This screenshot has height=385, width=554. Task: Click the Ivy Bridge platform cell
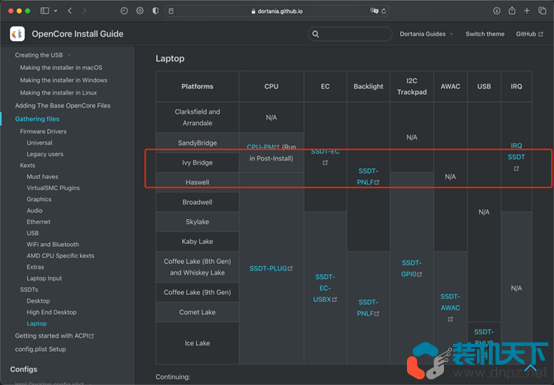197,163
